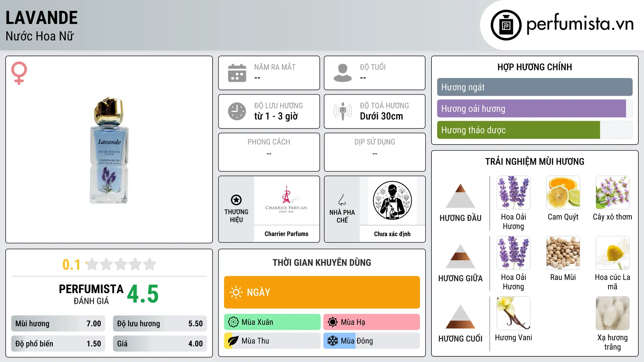Select the Mùa Hạ season bar
644x362 pixels.
click(372, 322)
